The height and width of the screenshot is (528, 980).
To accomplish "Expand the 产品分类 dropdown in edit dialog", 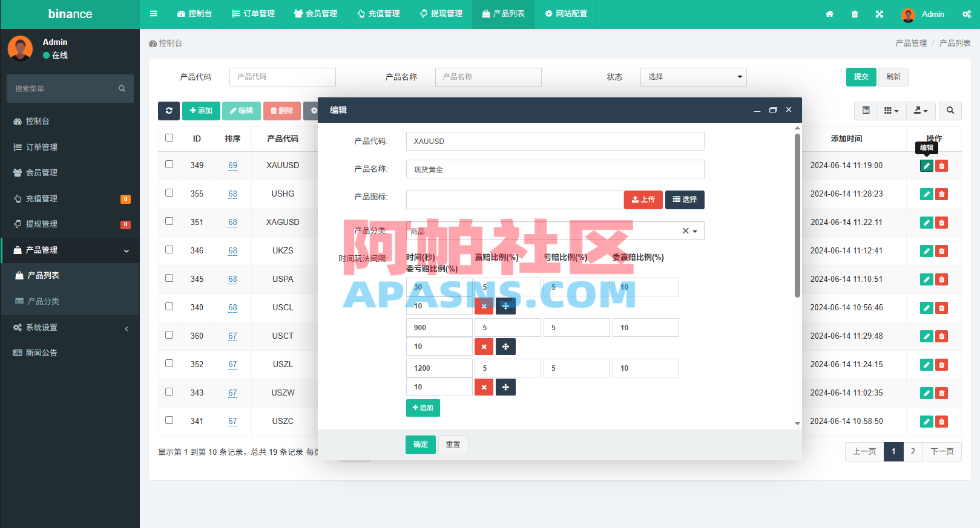I will pos(695,232).
